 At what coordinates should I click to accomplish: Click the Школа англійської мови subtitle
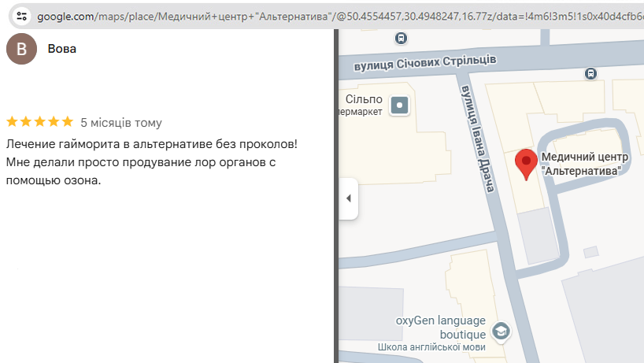coord(431,347)
